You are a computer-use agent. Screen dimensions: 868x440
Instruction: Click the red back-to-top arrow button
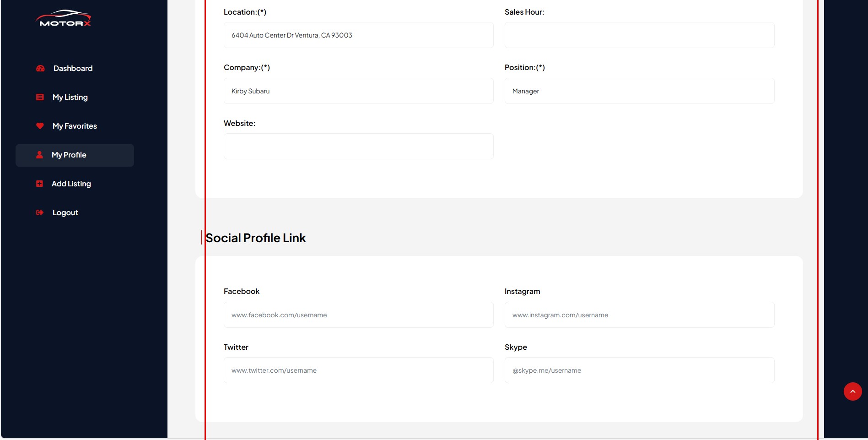852,391
